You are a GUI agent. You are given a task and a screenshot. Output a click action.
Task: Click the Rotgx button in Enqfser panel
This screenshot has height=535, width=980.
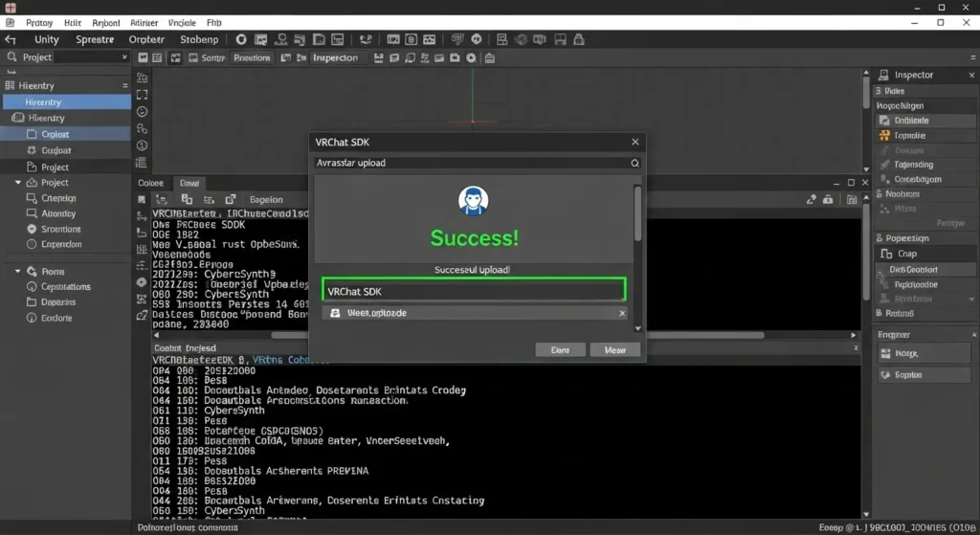pos(924,354)
